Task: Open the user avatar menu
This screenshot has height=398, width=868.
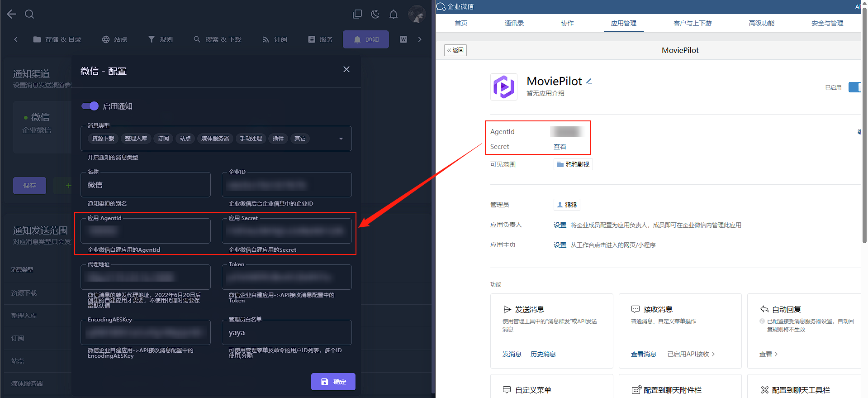Action: coord(417,14)
